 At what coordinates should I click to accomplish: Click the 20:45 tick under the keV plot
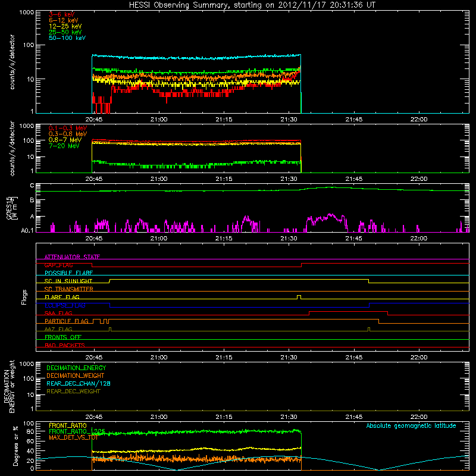(x=94, y=120)
